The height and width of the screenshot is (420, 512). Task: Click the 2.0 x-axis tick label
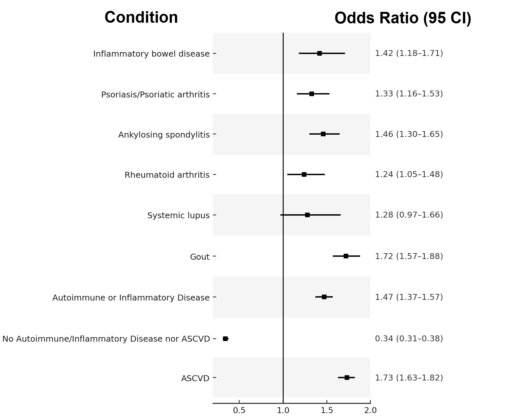click(x=370, y=410)
